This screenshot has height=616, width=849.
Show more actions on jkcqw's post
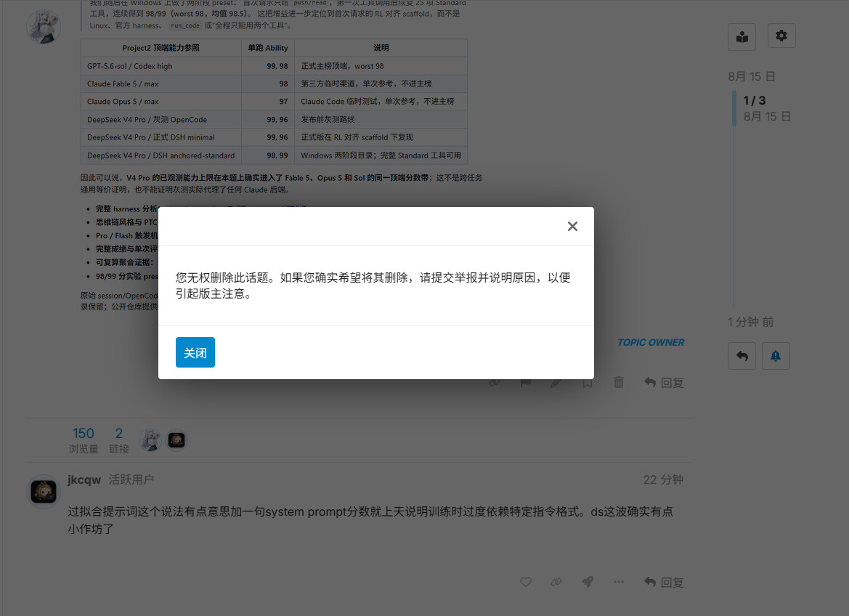tap(618, 582)
